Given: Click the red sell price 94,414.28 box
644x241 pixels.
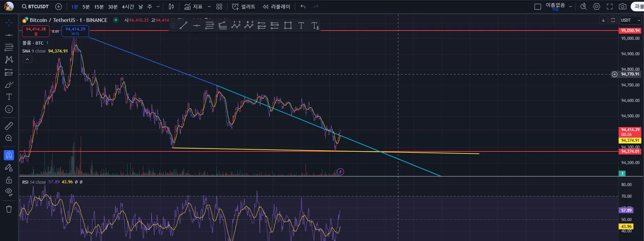Looking at the screenshot, I should (x=36, y=31).
